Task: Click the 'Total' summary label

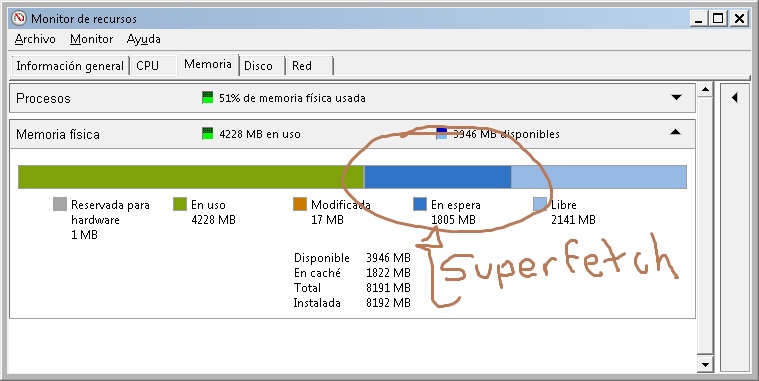Action: (x=307, y=288)
